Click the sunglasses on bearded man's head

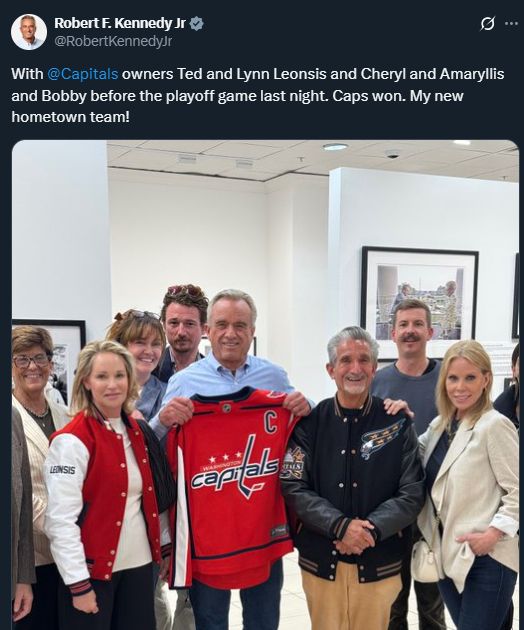coord(185,290)
